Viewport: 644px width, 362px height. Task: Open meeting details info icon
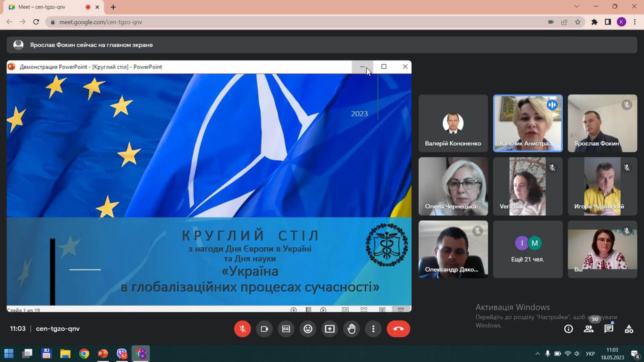(x=568, y=329)
